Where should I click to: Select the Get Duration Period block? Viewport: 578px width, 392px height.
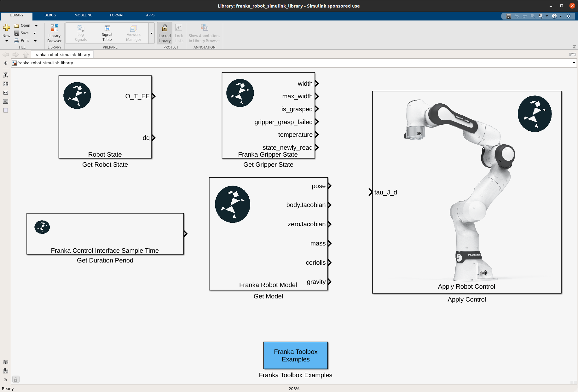105,234
